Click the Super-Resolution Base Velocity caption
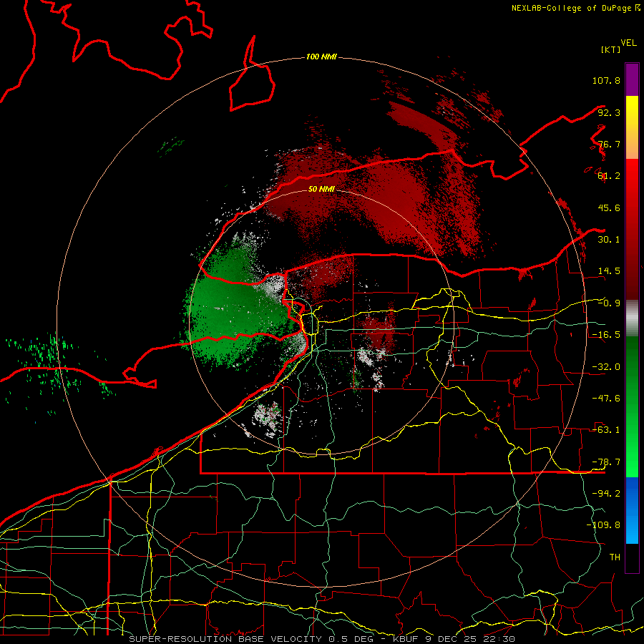 click(322, 639)
